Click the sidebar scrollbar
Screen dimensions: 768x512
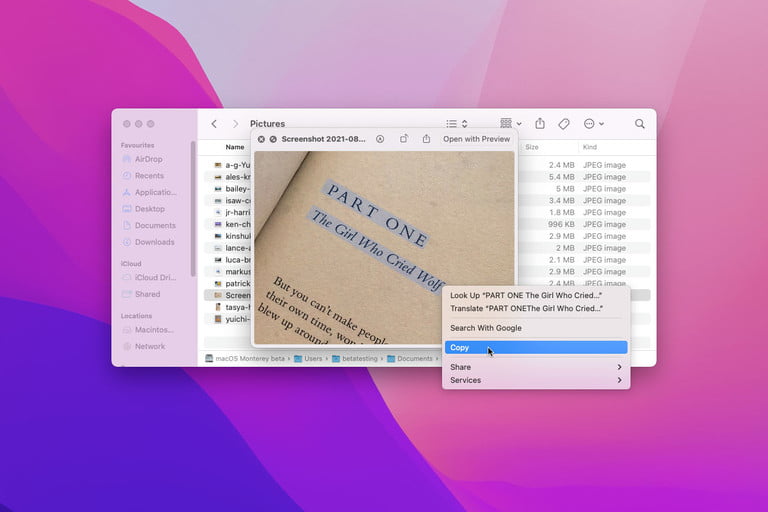point(193,209)
